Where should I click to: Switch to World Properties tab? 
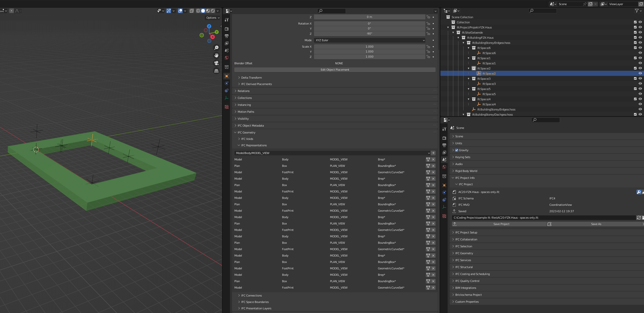(227, 58)
